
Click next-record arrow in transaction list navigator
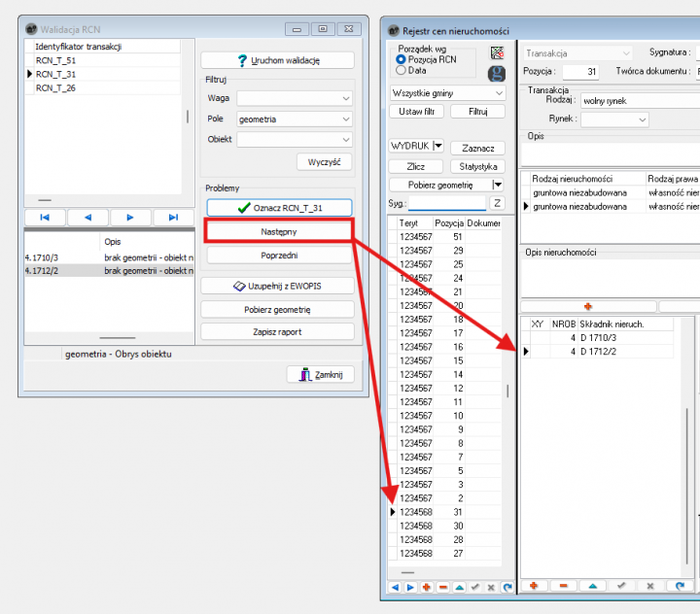tap(410, 587)
